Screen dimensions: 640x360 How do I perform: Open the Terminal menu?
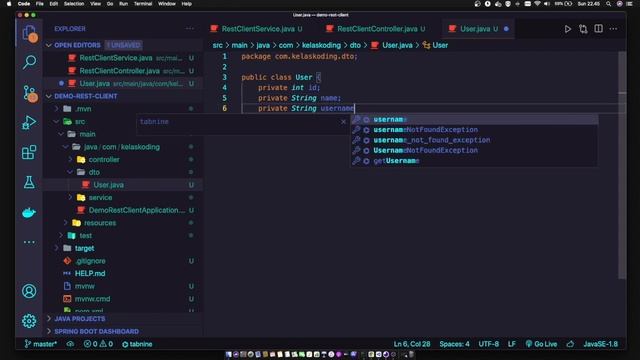pos(143,4)
